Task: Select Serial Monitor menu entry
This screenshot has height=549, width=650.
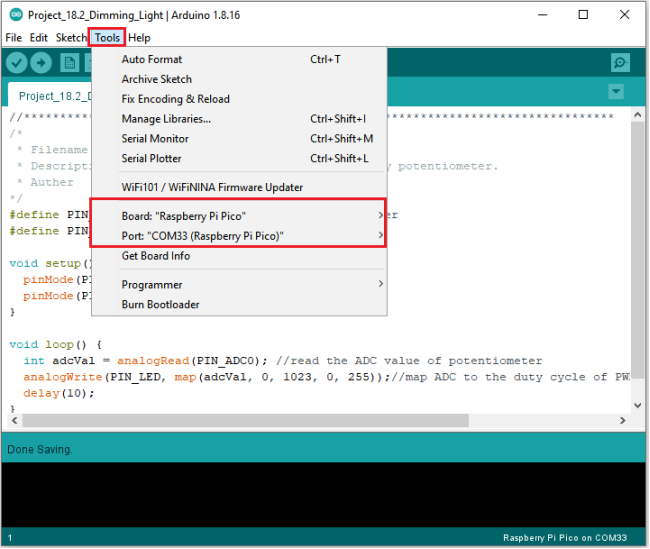Action: tap(239, 139)
